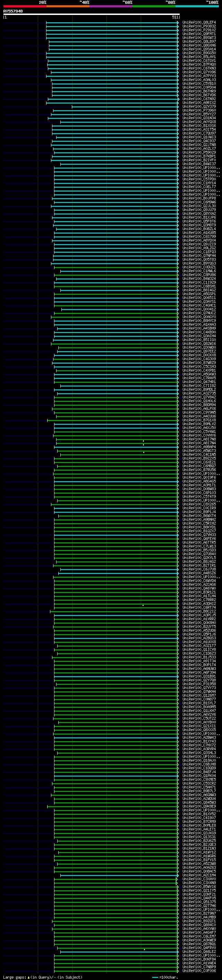Click the Large gaps legend text

click(43, 977)
